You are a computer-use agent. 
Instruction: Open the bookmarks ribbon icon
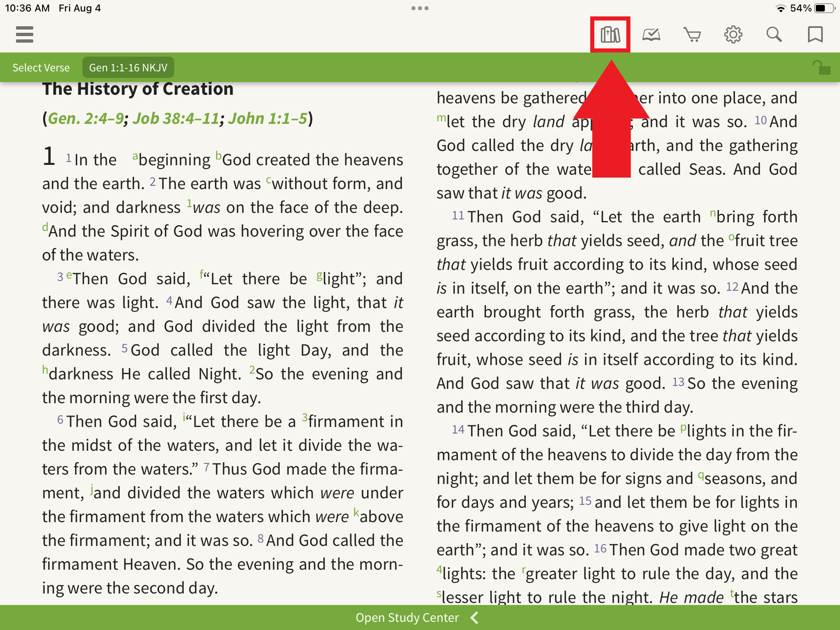815,34
